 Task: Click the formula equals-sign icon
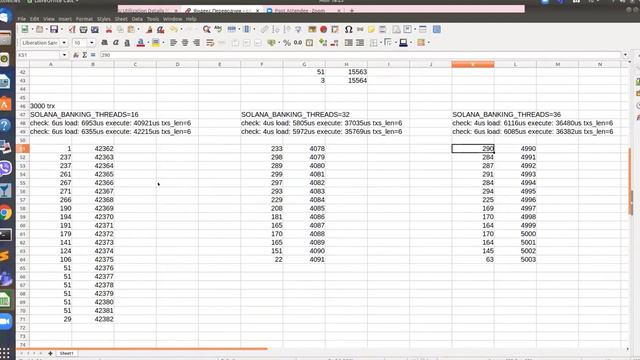(x=93, y=55)
